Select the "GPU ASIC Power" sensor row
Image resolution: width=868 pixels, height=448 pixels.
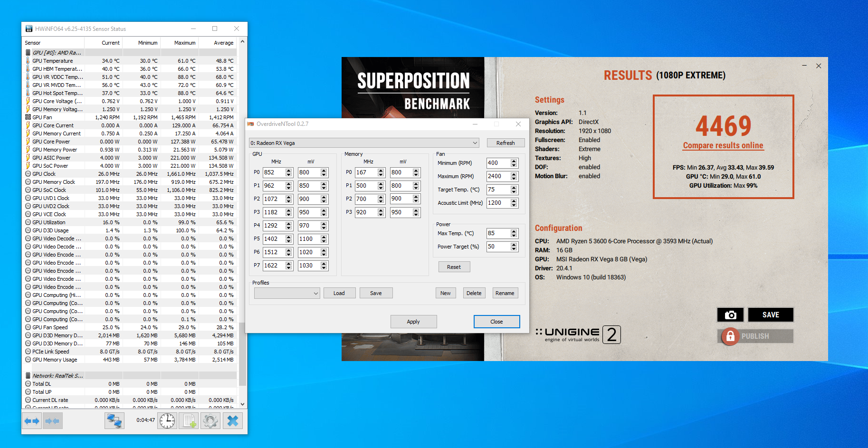coord(130,158)
